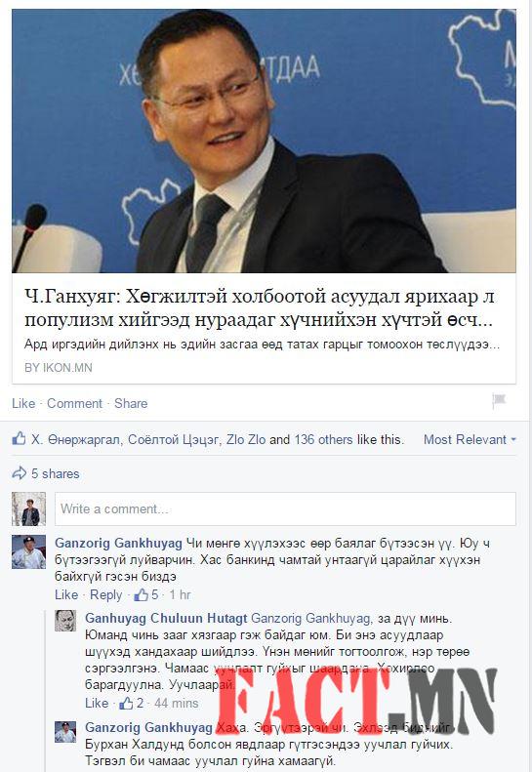
Task: Click the share arrow icon next to 5 shares
Action: (20, 473)
